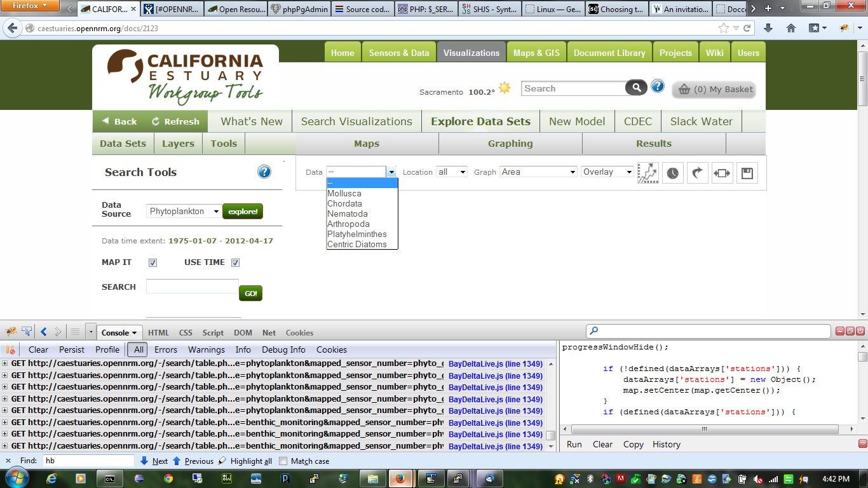The width and height of the screenshot is (868, 488).
Task: Open the Graph Area dropdown
Action: click(538, 172)
